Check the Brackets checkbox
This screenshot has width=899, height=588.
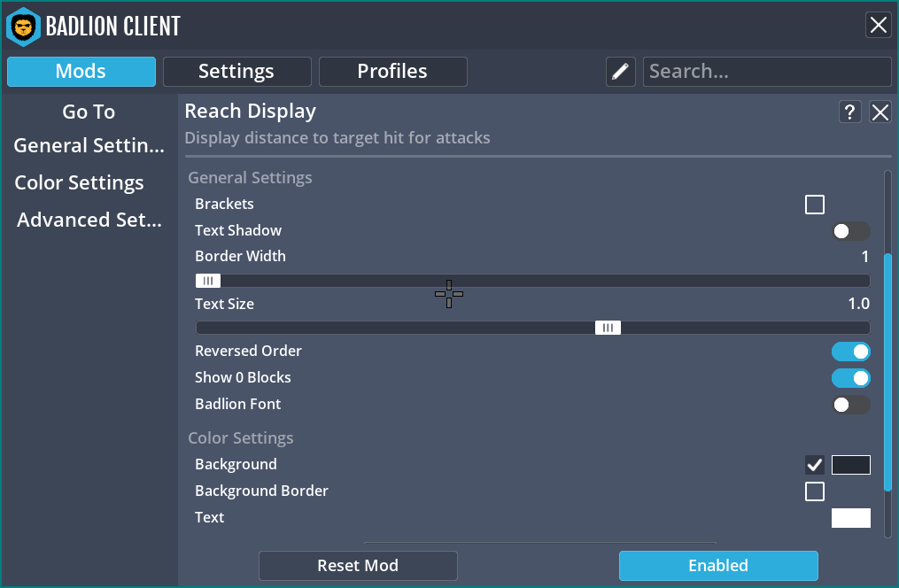(x=815, y=205)
